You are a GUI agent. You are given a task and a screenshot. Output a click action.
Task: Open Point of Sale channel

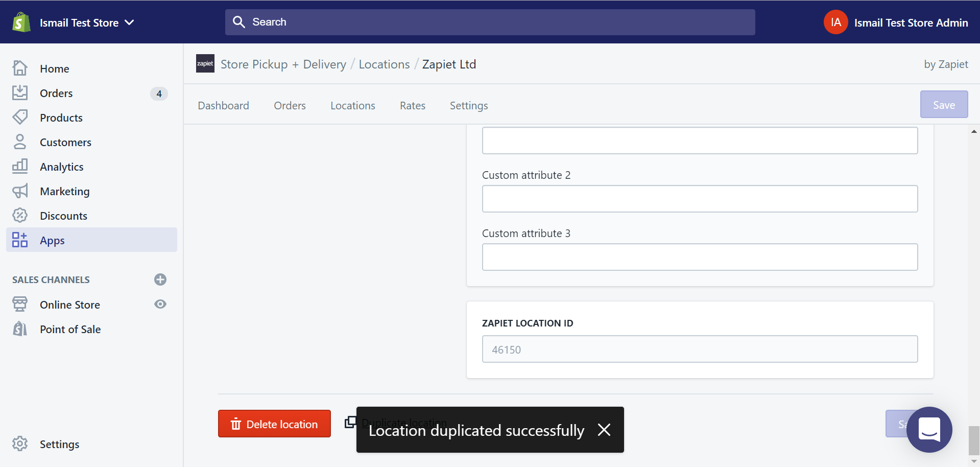point(70,329)
